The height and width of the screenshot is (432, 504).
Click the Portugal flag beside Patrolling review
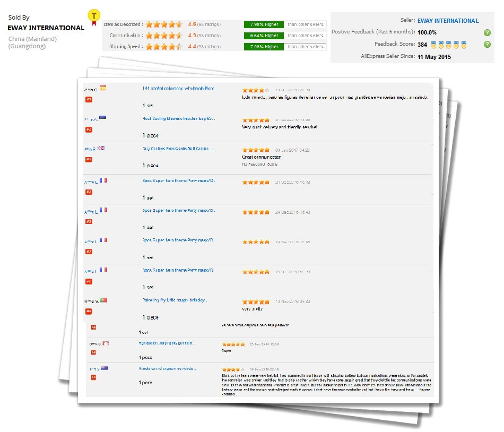pos(103,300)
